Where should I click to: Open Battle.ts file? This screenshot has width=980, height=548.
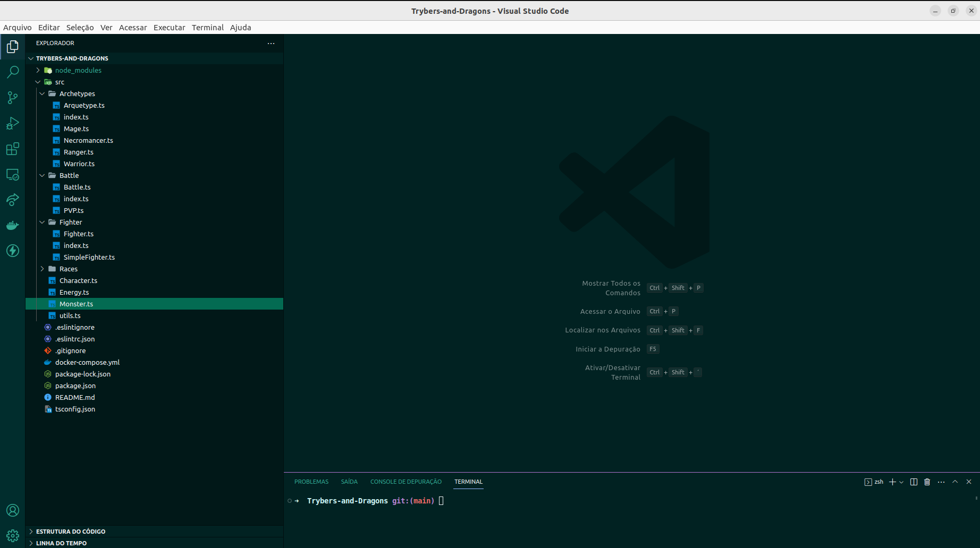(x=154, y=187)
